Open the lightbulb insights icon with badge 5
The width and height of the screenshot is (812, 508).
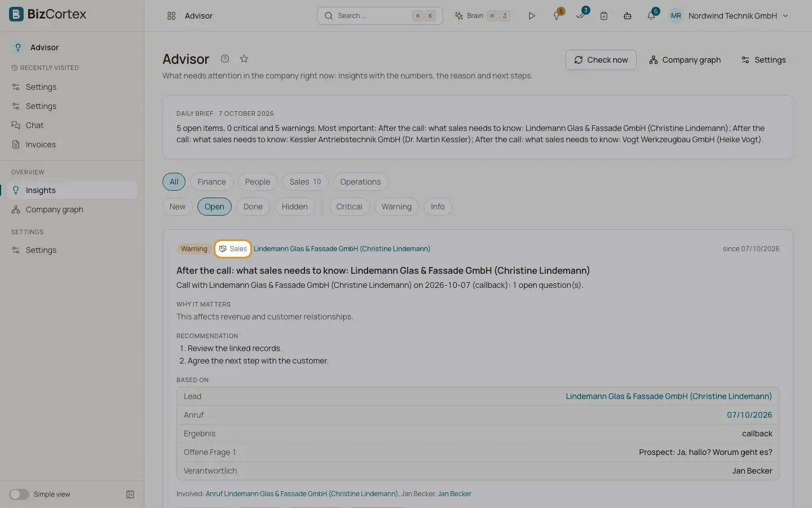[557, 15]
